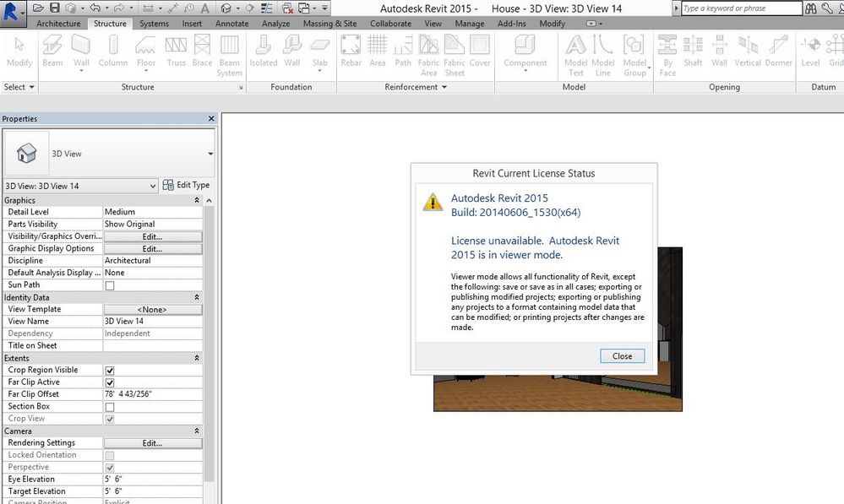Select the Beam System tool
The image size is (844, 504).
[x=229, y=56]
